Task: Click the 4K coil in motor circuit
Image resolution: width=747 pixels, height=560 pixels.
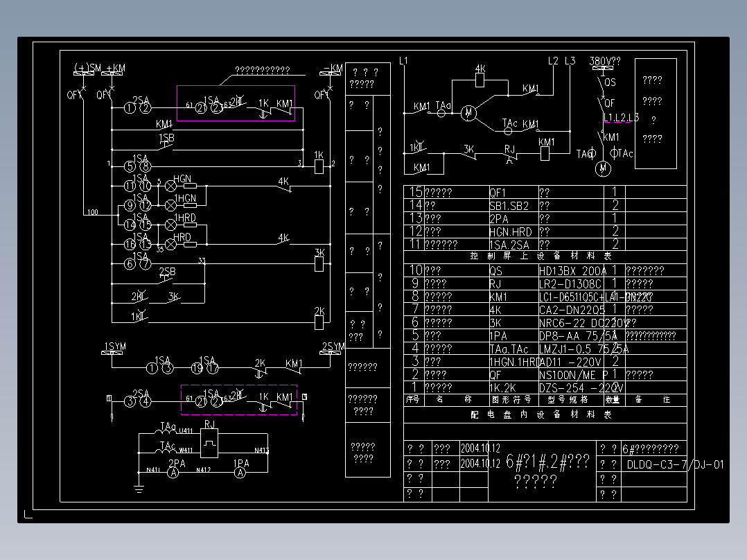Action: tap(480, 80)
